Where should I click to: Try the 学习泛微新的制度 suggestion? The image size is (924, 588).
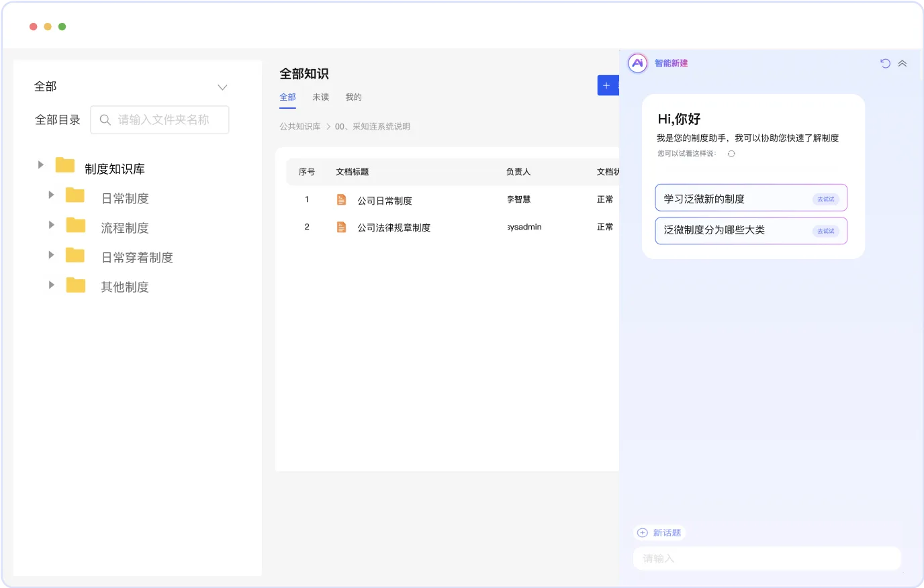[751, 198]
